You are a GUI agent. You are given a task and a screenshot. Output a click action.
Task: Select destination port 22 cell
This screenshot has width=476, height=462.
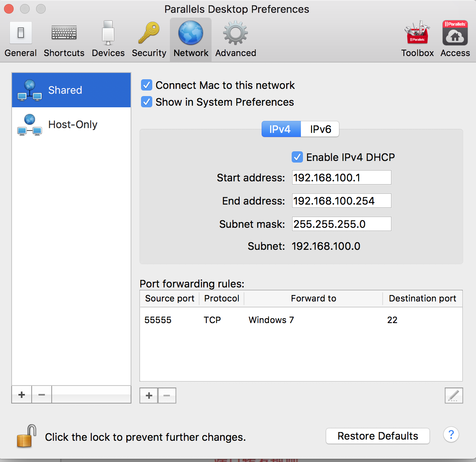point(392,320)
